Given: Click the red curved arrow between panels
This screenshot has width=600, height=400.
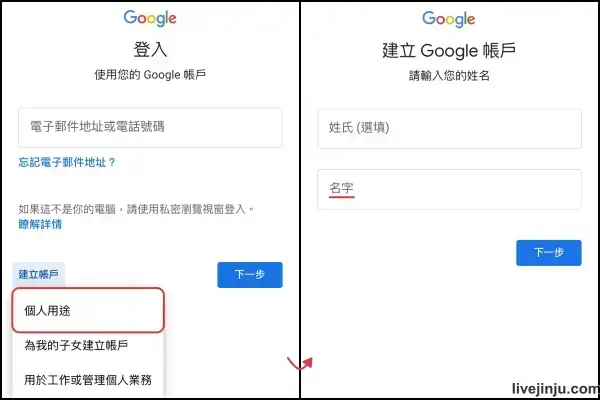Looking at the screenshot, I should [300, 363].
